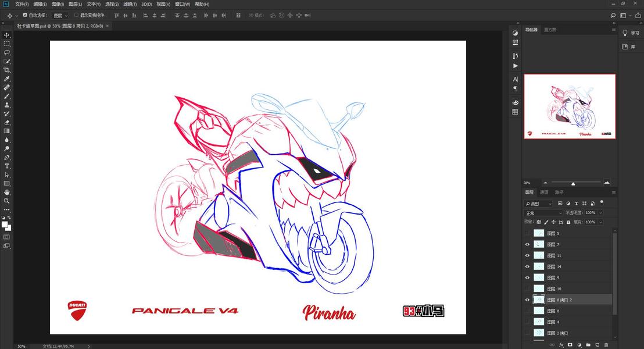Viewport: 644px width, 349px height.
Task: Select the Zoom tool
Action: [6, 201]
